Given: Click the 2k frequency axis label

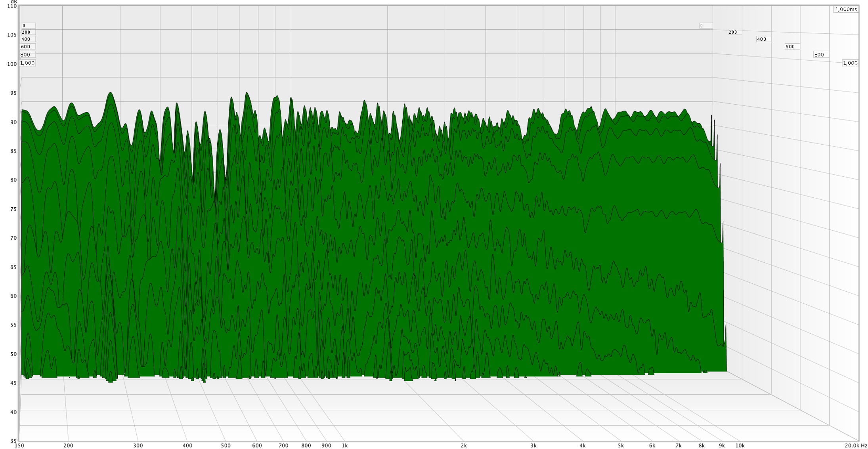Looking at the screenshot, I should (463, 445).
